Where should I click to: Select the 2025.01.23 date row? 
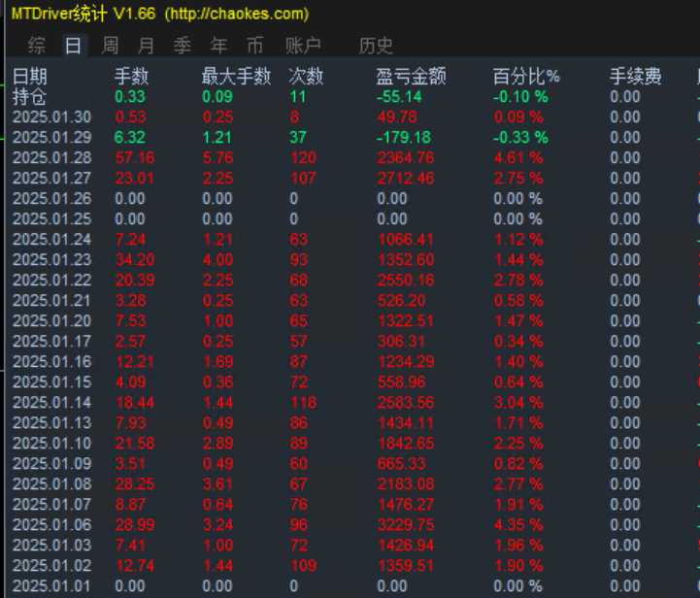[x=51, y=260]
